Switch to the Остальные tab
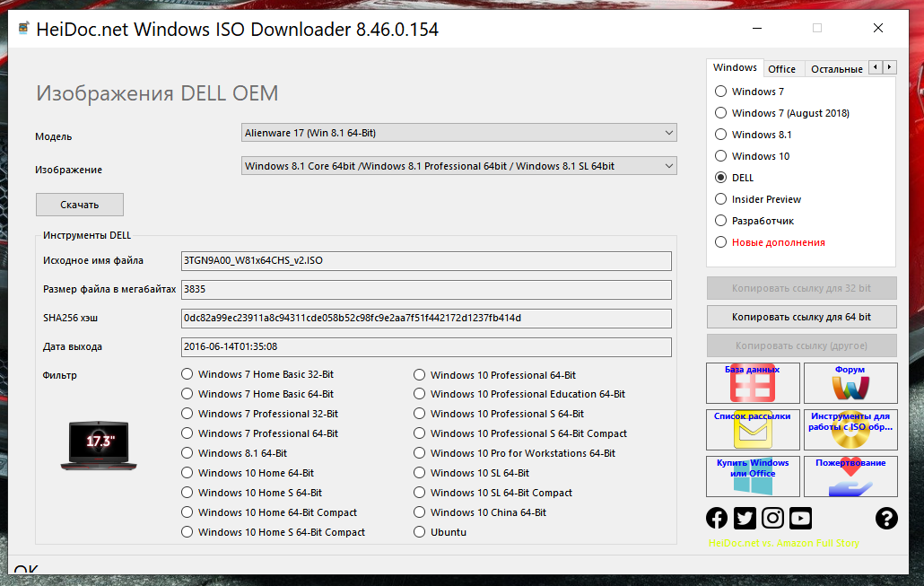The height and width of the screenshot is (586, 924). pyautogui.click(x=836, y=69)
